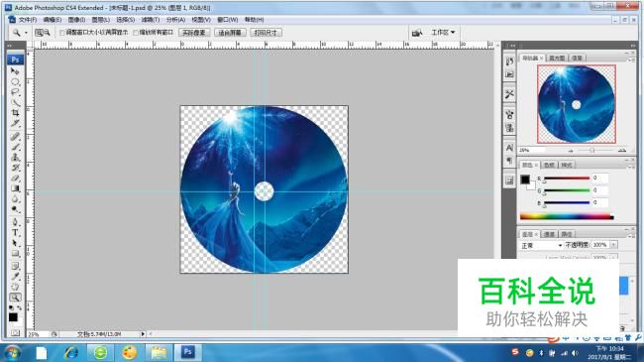This screenshot has width=644, height=362.
Task: Open the Character panel dock icon
Action: pos(509,148)
